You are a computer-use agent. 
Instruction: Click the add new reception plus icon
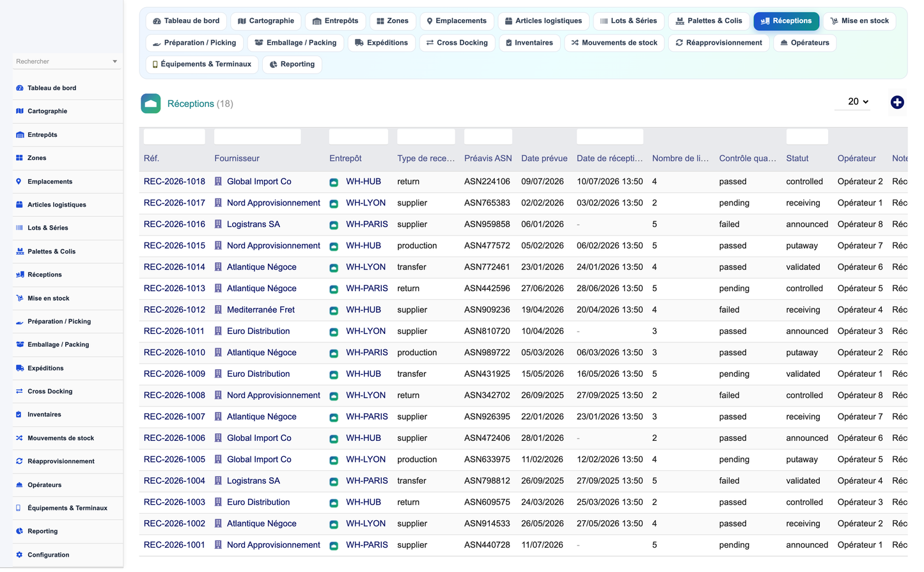click(x=897, y=102)
